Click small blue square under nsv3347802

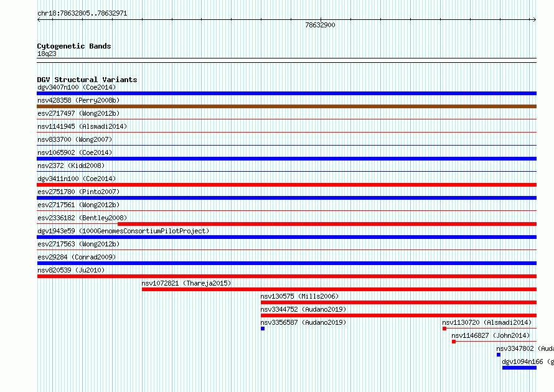[x=499, y=355]
